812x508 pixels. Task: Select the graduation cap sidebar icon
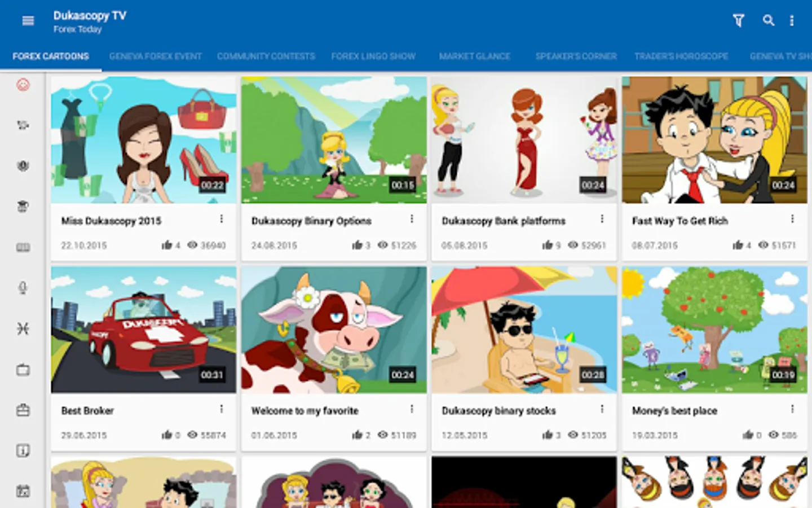click(23, 207)
